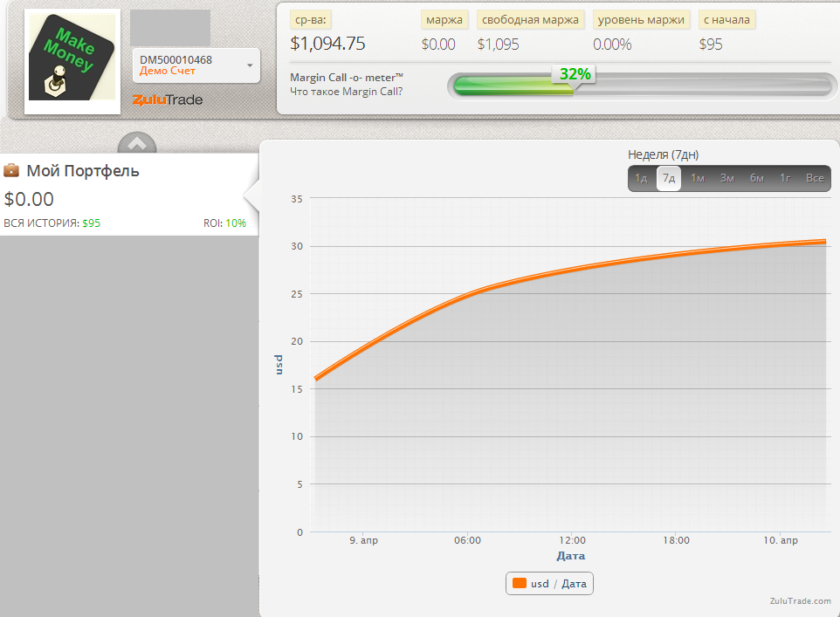This screenshot has height=617, width=840.
Task: Open the 'Что такое Margin Call?' link
Action: [x=346, y=92]
